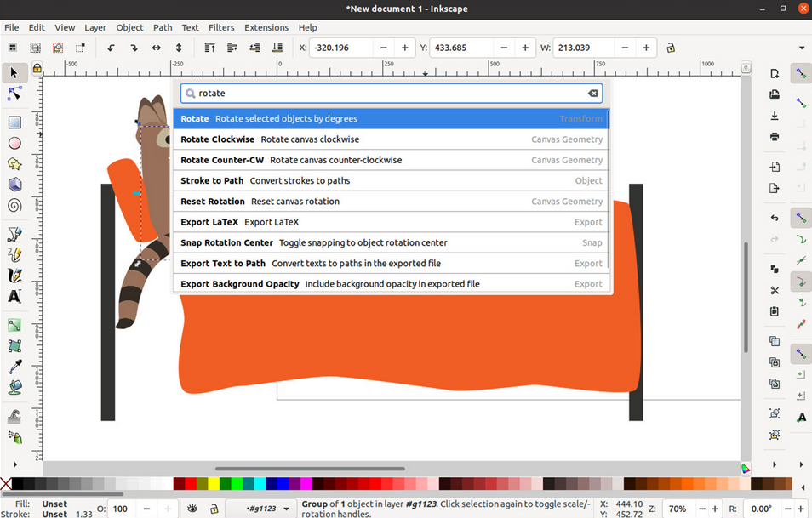Click the Print document icon

(x=775, y=136)
